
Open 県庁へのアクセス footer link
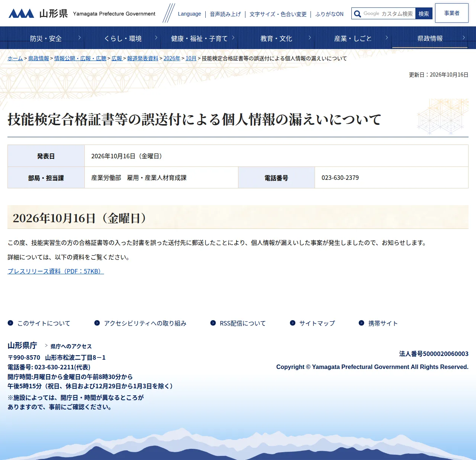tap(71, 346)
